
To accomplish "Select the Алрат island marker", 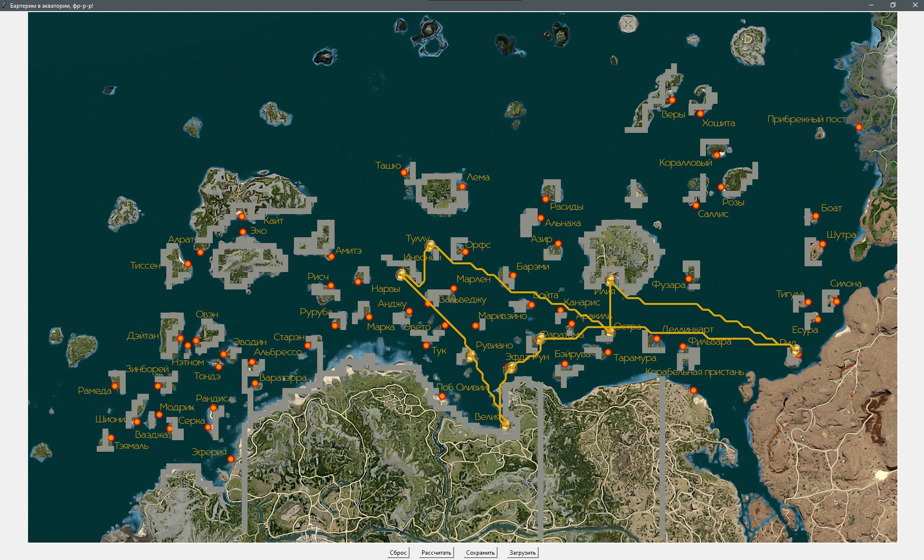I will (x=200, y=252).
